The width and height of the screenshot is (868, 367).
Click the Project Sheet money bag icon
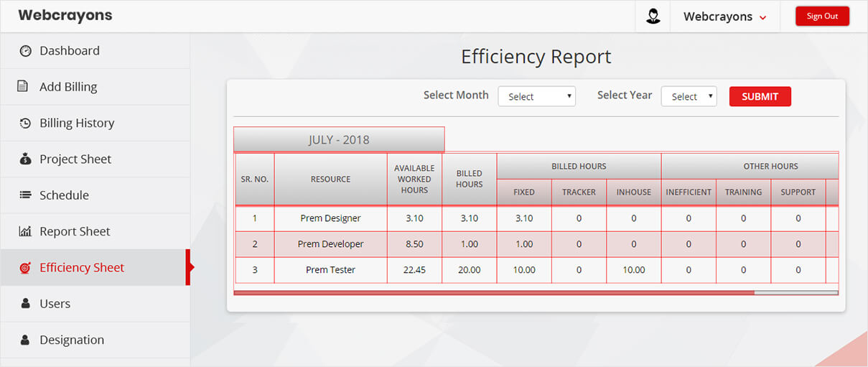tap(25, 159)
